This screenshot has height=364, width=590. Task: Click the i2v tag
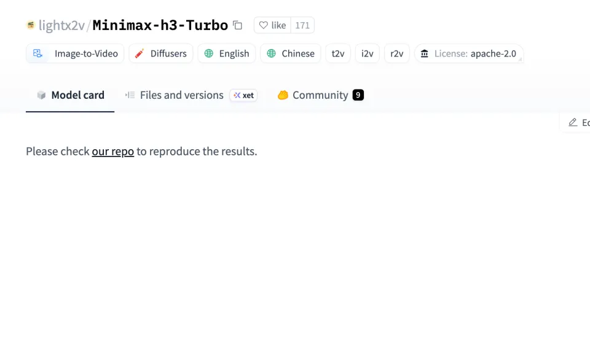(x=368, y=53)
